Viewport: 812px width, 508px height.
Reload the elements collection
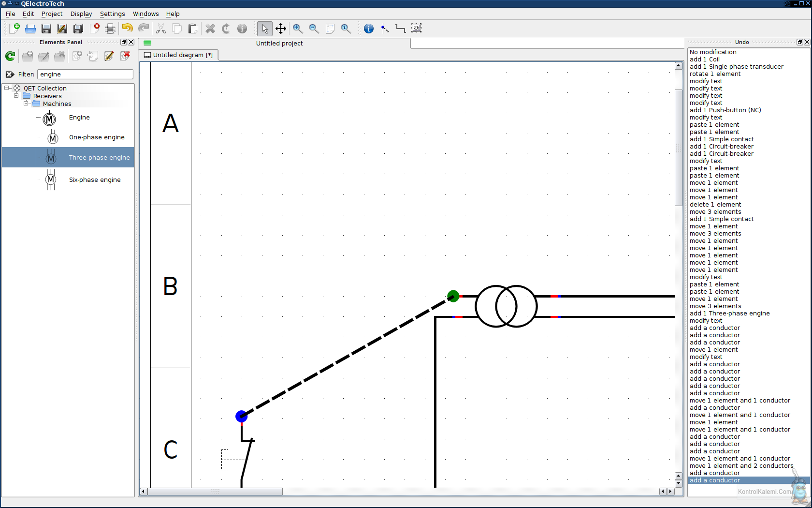(x=10, y=56)
